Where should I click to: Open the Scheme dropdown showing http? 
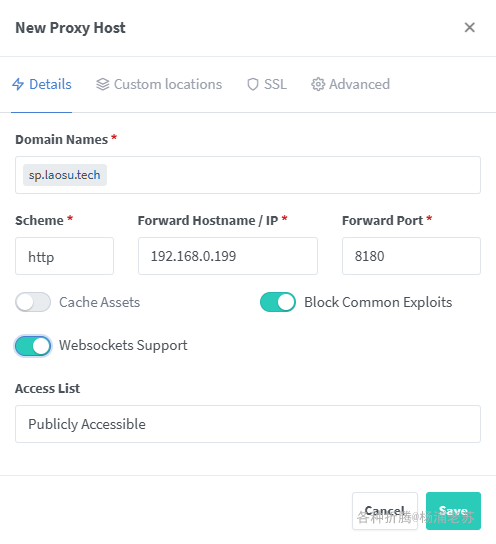pyautogui.click(x=65, y=256)
